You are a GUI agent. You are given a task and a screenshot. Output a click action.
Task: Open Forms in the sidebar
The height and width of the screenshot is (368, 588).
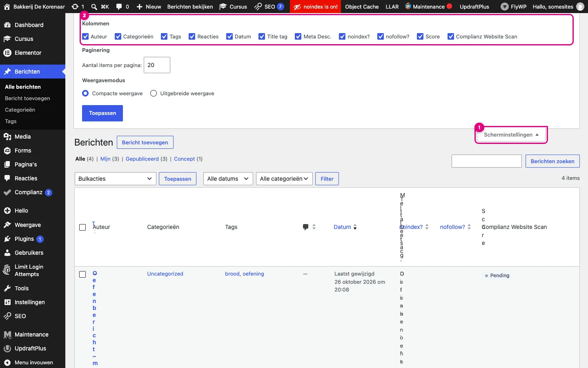coord(23,150)
